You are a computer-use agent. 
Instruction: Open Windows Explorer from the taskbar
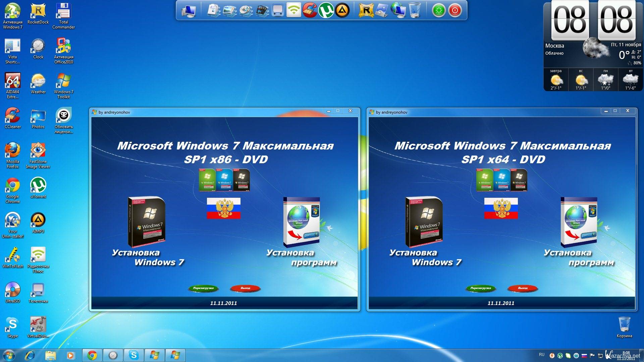(50, 355)
